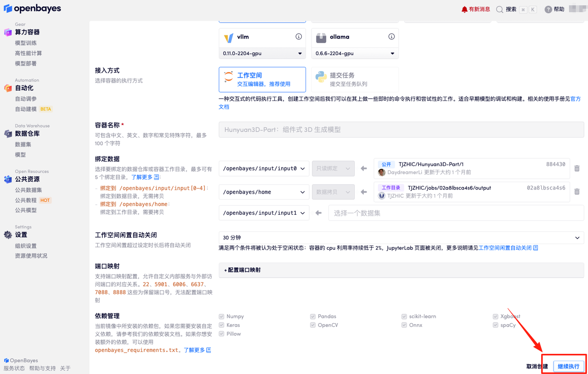
Task: Show info for vllm image
Action: (299, 37)
